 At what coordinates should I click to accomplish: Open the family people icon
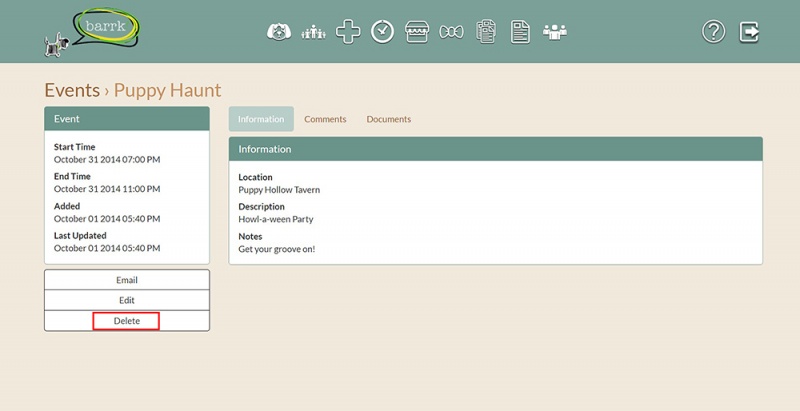[x=313, y=33]
